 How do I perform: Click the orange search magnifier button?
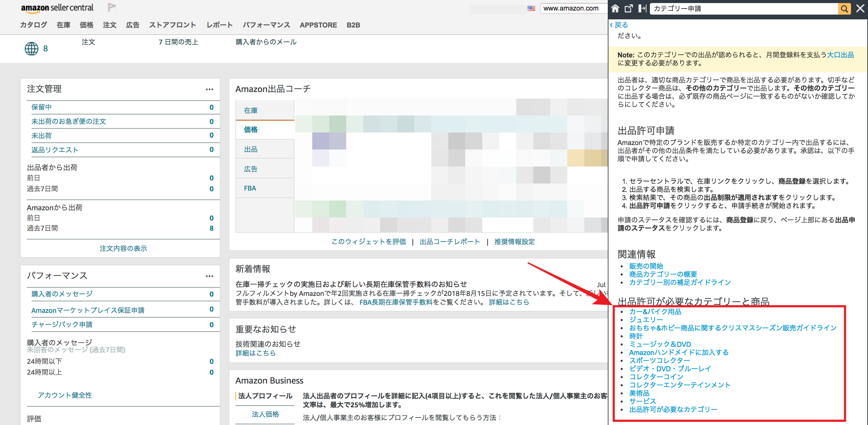(845, 8)
